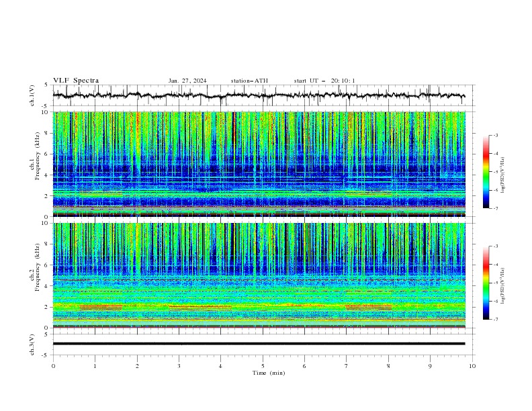Click the ch.2 spectrogram panel
The image size is (532, 411).
coord(259,275)
